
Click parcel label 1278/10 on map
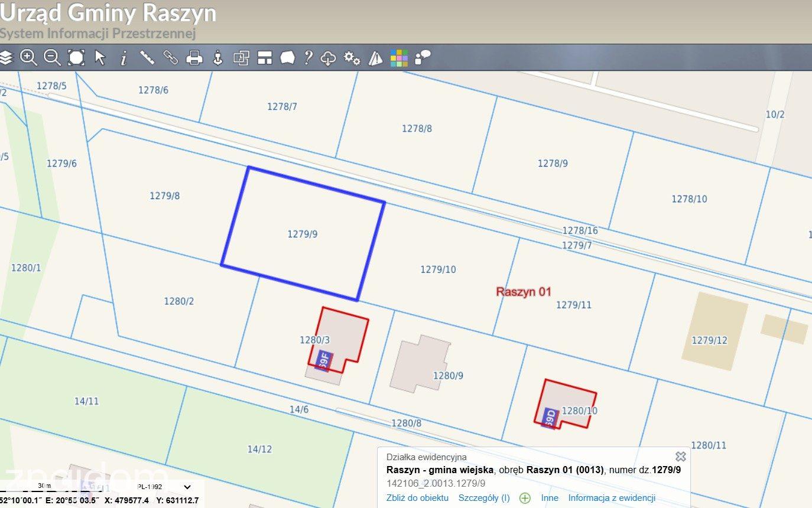click(689, 199)
